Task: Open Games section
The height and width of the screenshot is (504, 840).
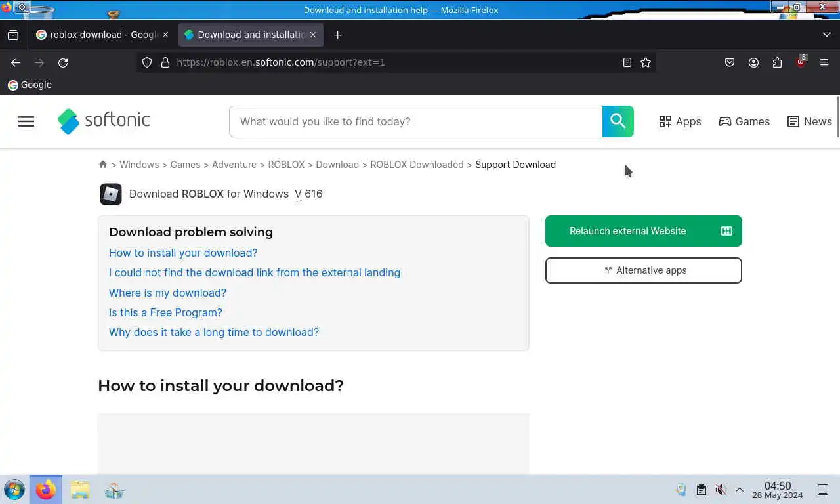Action: [x=744, y=121]
